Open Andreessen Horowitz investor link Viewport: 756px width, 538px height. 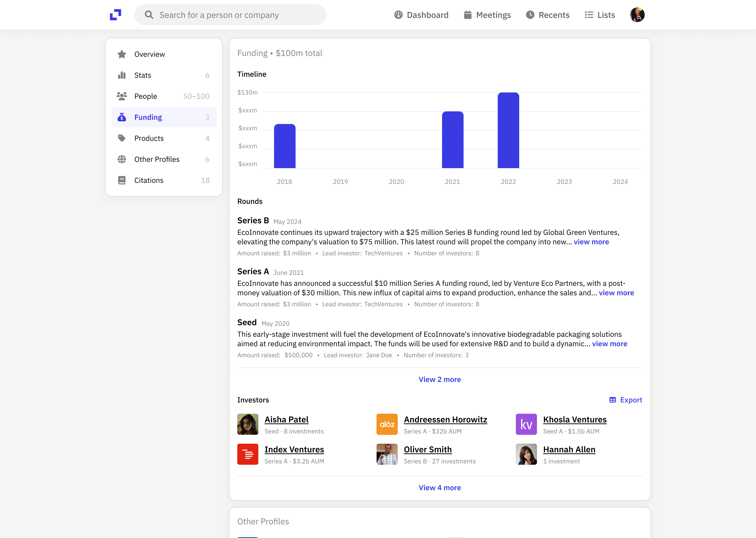pyautogui.click(x=445, y=420)
